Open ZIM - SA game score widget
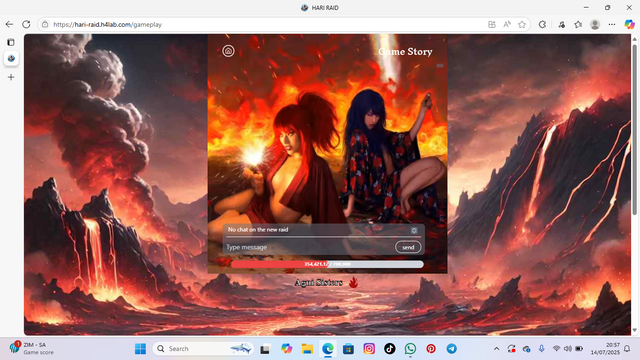This screenshot has width=640, height=360. coord(31,349)
